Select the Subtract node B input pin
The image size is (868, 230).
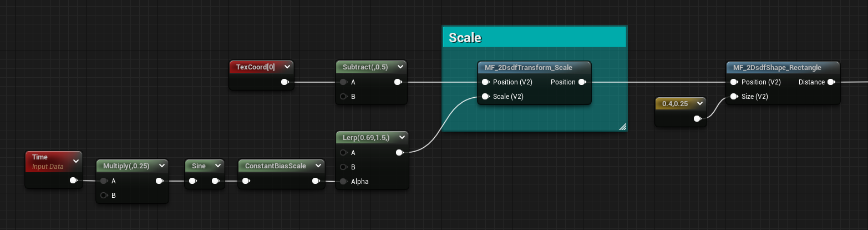point(344,96)
